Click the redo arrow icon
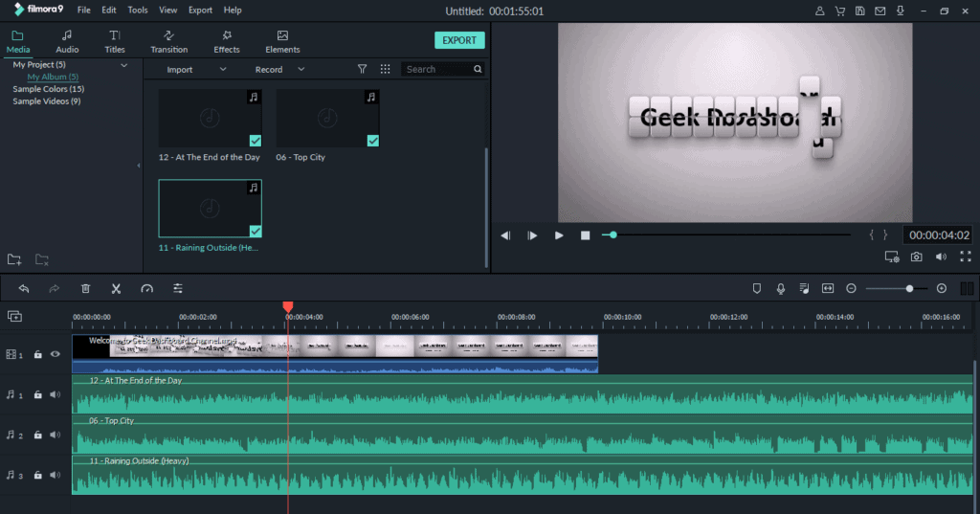 (55, 288)
